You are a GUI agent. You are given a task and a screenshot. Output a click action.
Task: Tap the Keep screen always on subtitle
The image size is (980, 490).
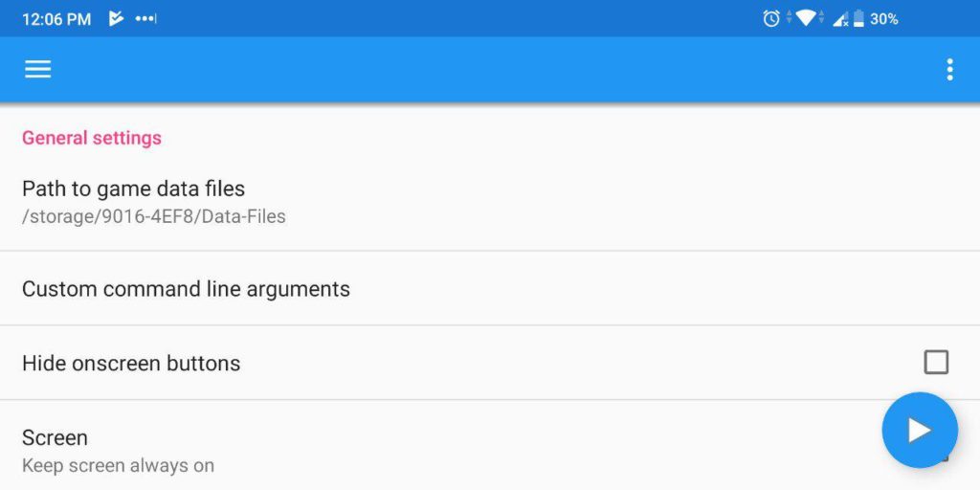[118, 466]
